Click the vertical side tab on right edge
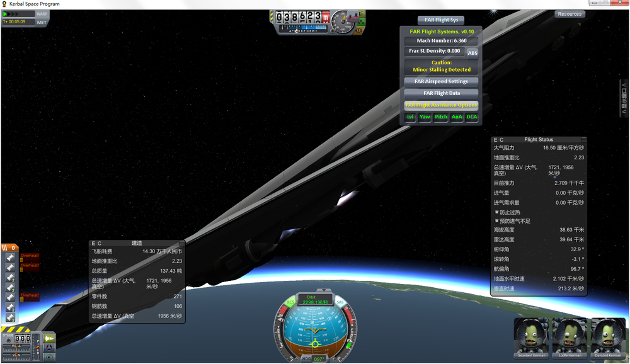 click(x=624, y=98)
